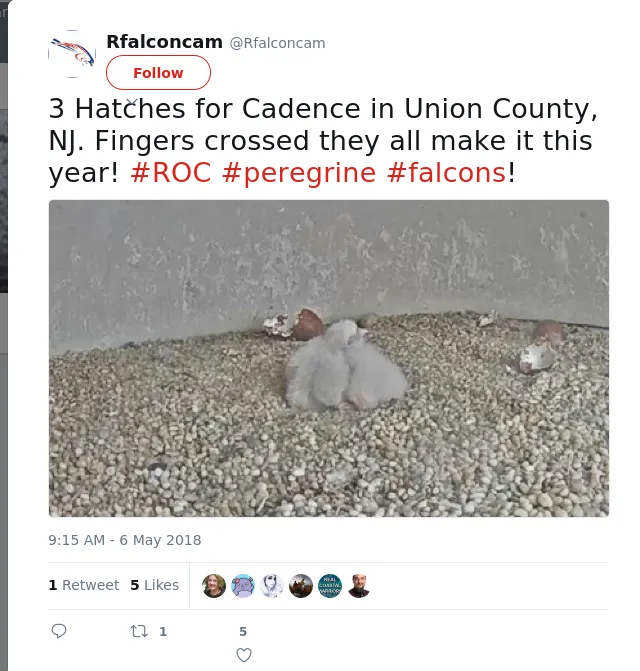640x671 pixels.
Task: Click the heart like icon
Action: pos(244,655)
